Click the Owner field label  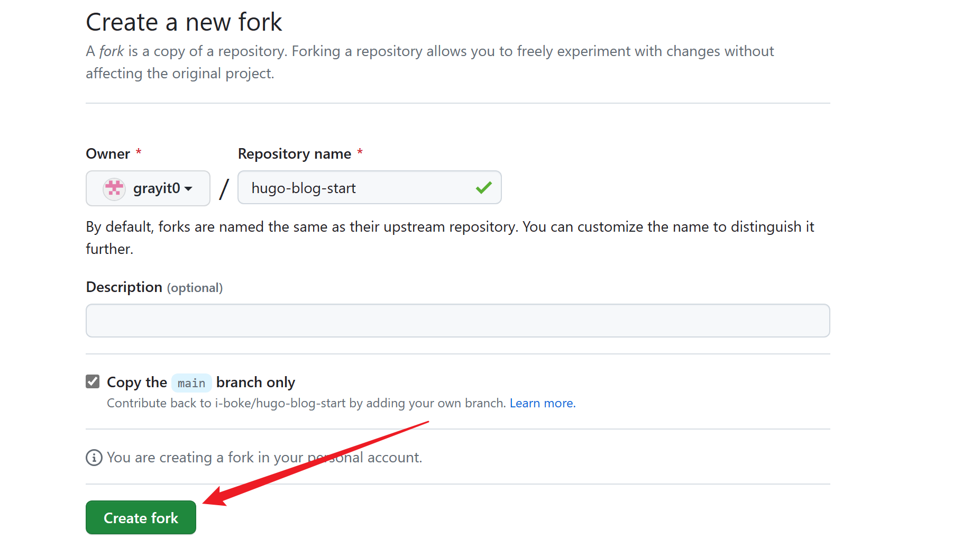click(x=108, y=154)
